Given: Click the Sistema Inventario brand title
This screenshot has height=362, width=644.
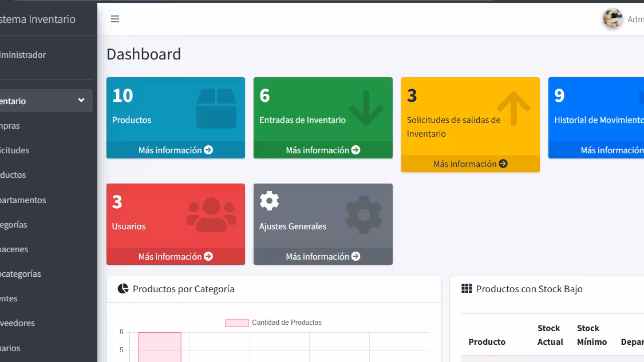Looking at the screenshot, I should pyautogui.click(x=38, y=19).
